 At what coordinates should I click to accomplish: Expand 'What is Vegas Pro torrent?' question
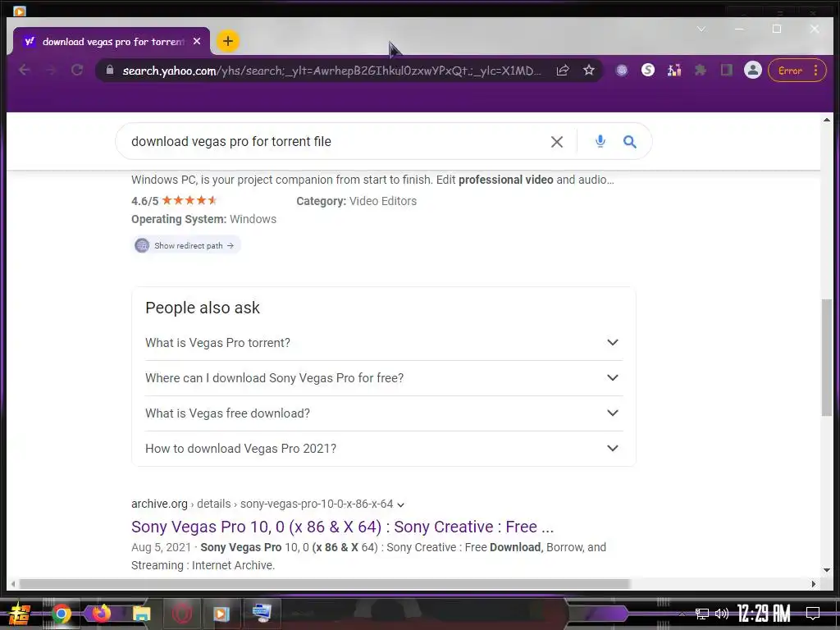(384, 343)
